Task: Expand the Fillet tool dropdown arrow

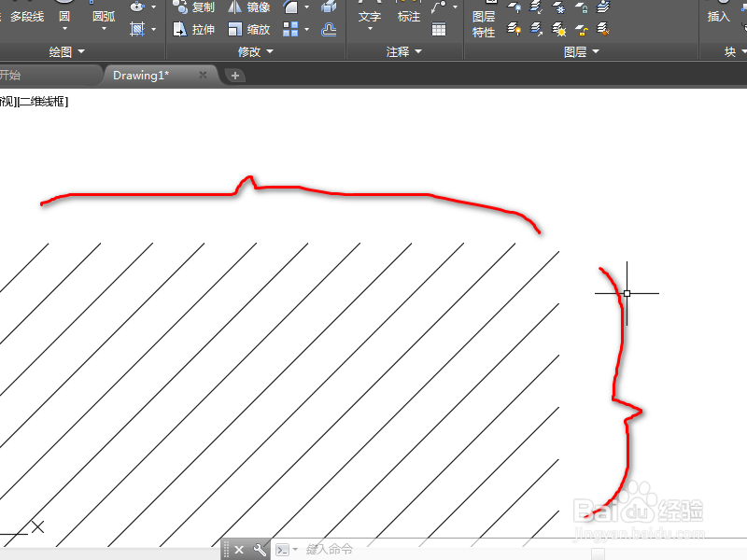Action: (307, 7)
